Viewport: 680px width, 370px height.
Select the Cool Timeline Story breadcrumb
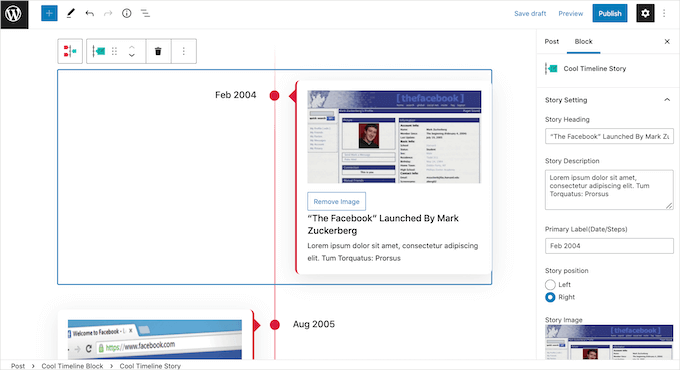coord(150,366)
